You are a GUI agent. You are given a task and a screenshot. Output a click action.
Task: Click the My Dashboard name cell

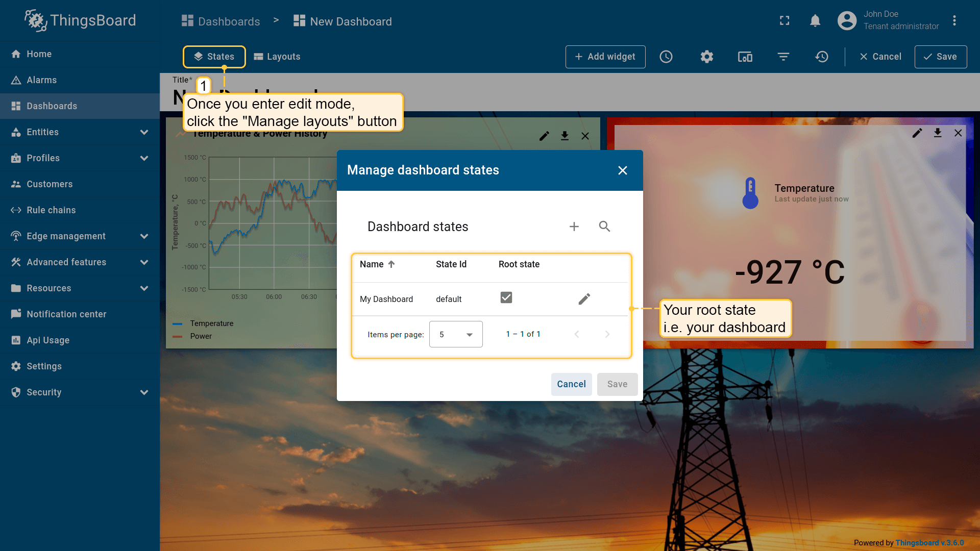(386, 299)
